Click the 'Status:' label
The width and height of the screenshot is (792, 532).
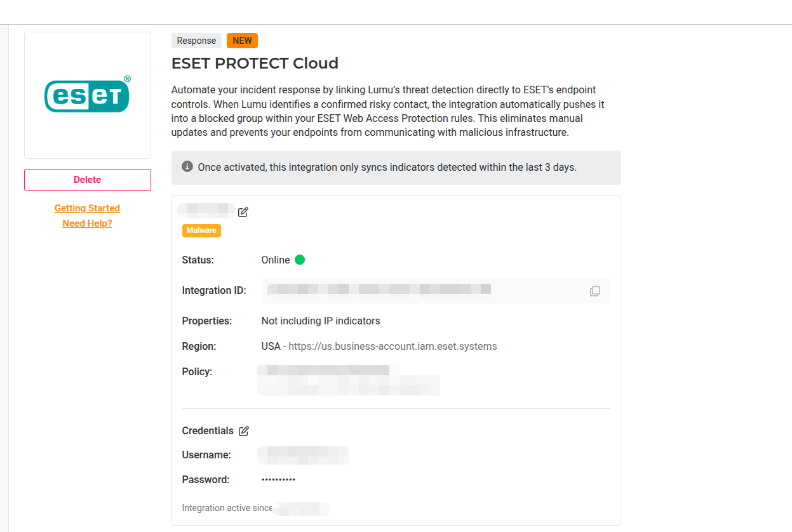click(x=198, y=260)
